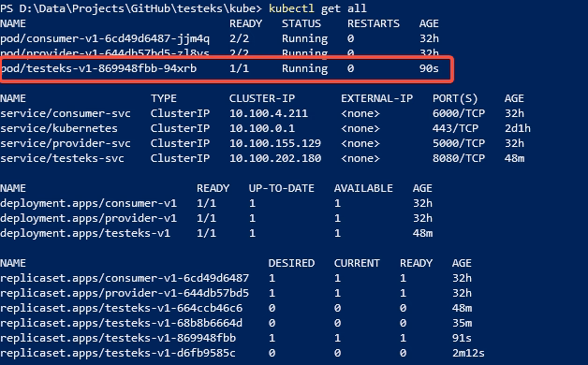Click the CURRENT column header
Image resolution: width=588 pixels, height=365 pixels.
[x=357, y=263]
